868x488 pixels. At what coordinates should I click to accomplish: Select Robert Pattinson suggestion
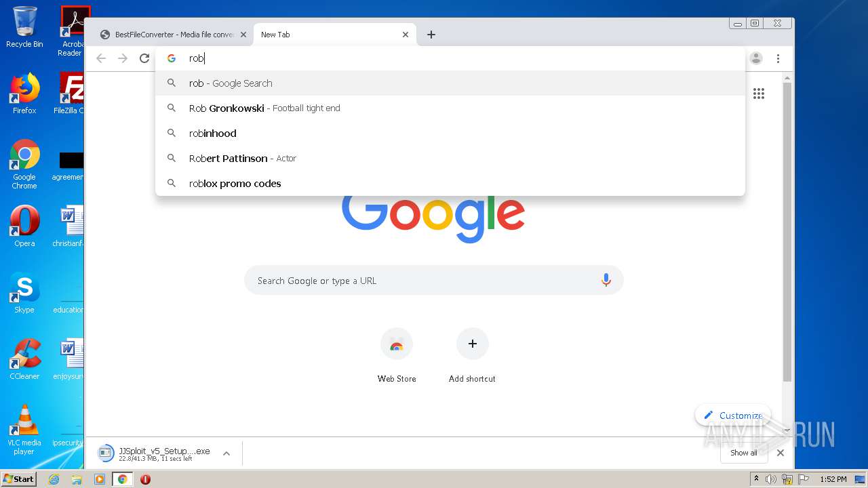click(450, 159)
